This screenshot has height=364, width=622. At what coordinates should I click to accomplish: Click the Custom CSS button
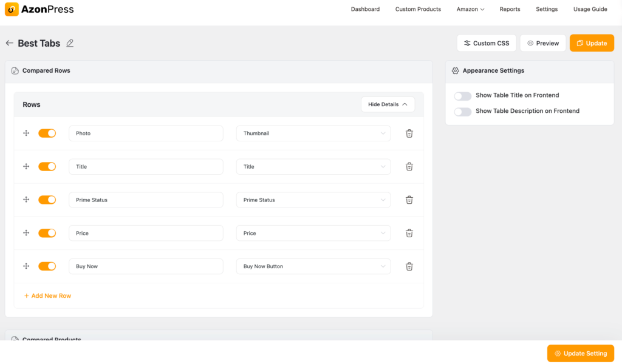[487, 43]
